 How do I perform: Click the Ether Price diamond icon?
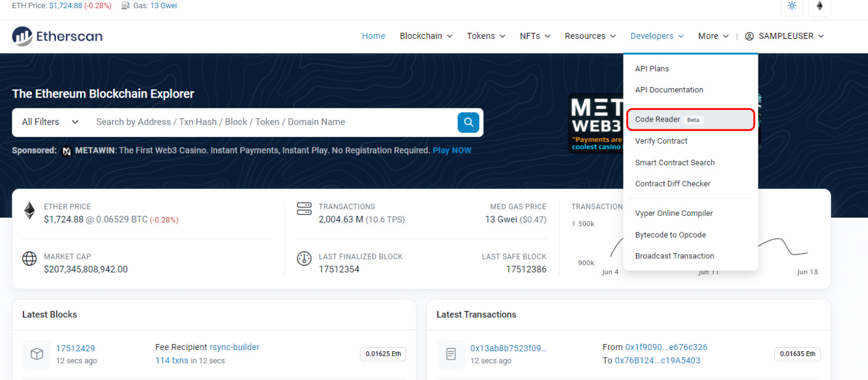click(29, 211)
